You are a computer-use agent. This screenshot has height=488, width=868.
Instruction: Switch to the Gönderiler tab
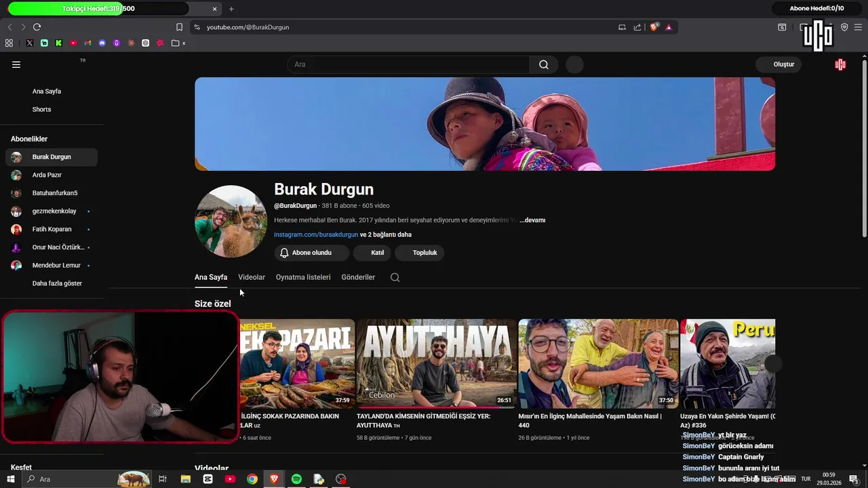tap(358, 277)
